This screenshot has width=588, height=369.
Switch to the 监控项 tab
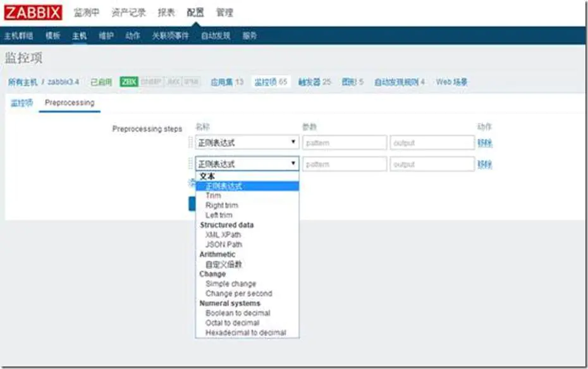tap(20, 102)
